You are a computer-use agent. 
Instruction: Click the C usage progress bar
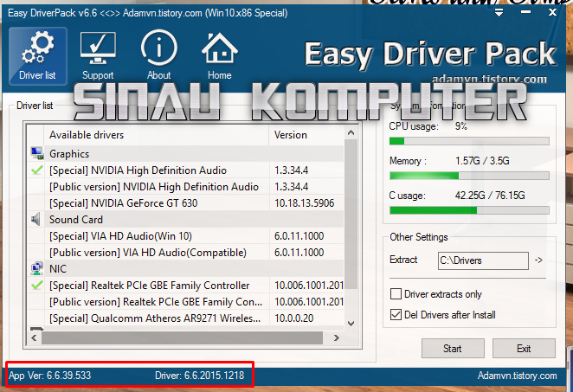469,210
